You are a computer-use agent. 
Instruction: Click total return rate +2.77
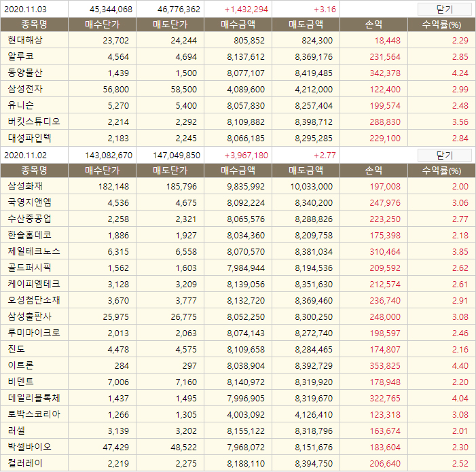point(325,156)
